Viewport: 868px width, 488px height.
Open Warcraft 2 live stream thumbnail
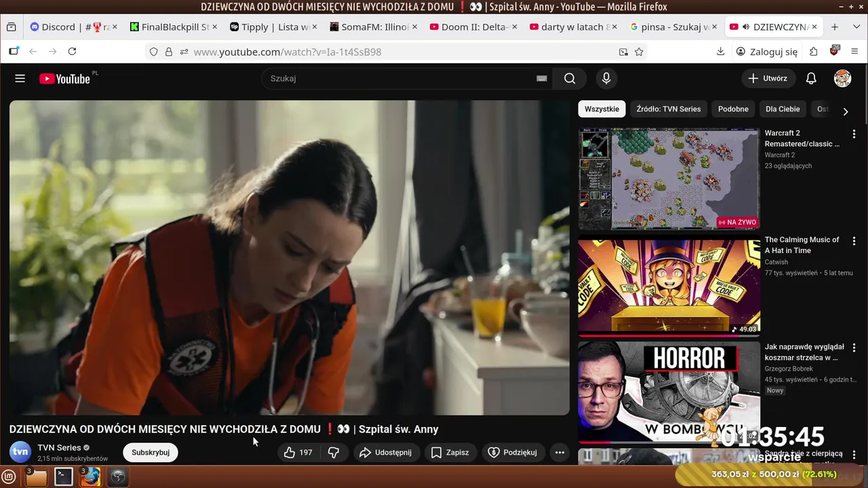[x=669, y=179]
